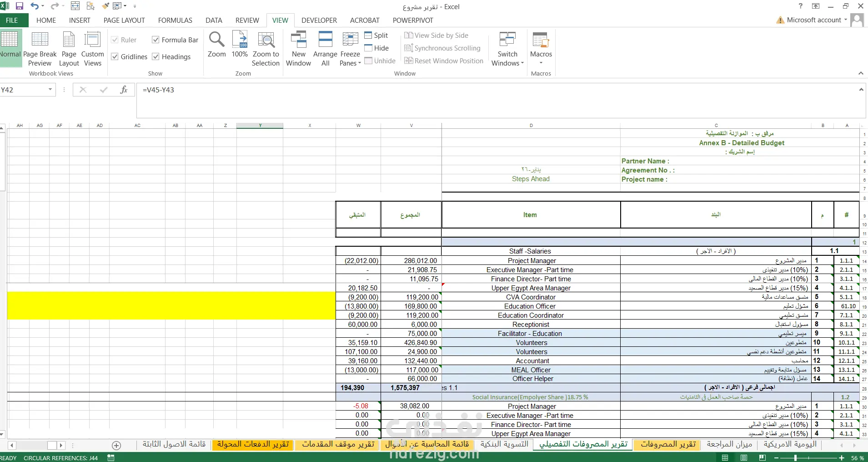The width and height of the screenshot is (868, 462).
Task: Select cell containing 286,012.00
Action: pos(411,261)
